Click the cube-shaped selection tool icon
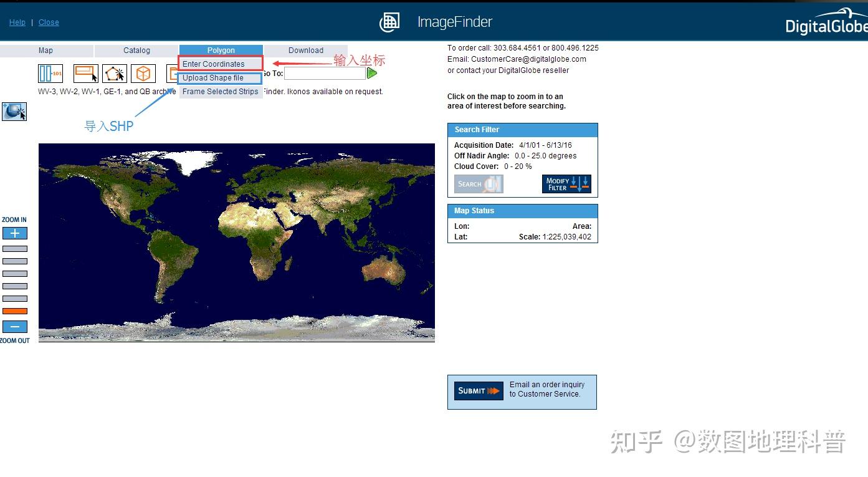 [x=143, y=73]
